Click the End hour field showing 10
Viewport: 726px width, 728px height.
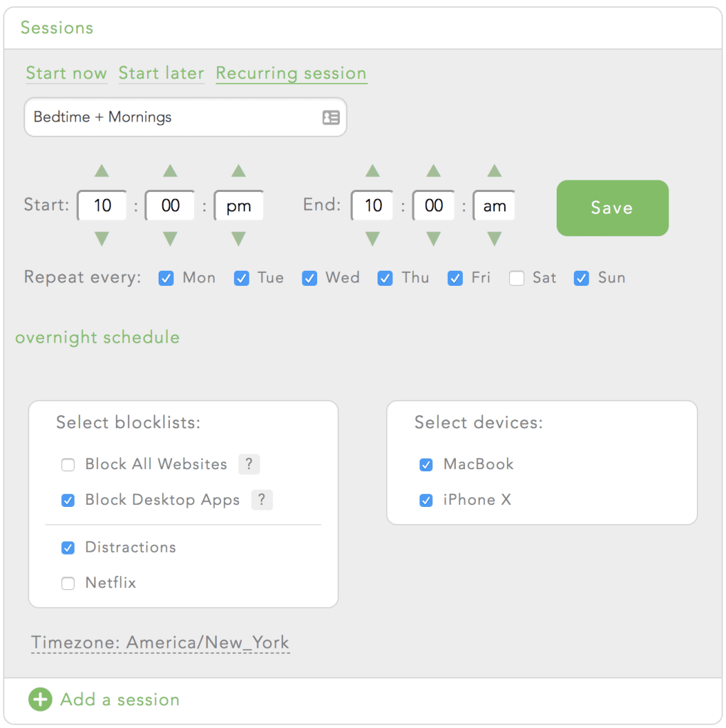tap(373, 205)
